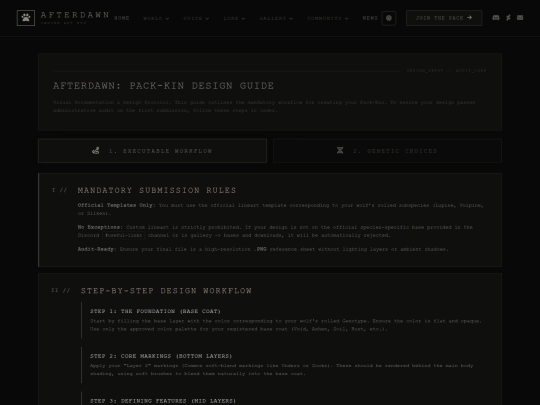Click the DNA icon on Genetic Indices

(340, 150)
